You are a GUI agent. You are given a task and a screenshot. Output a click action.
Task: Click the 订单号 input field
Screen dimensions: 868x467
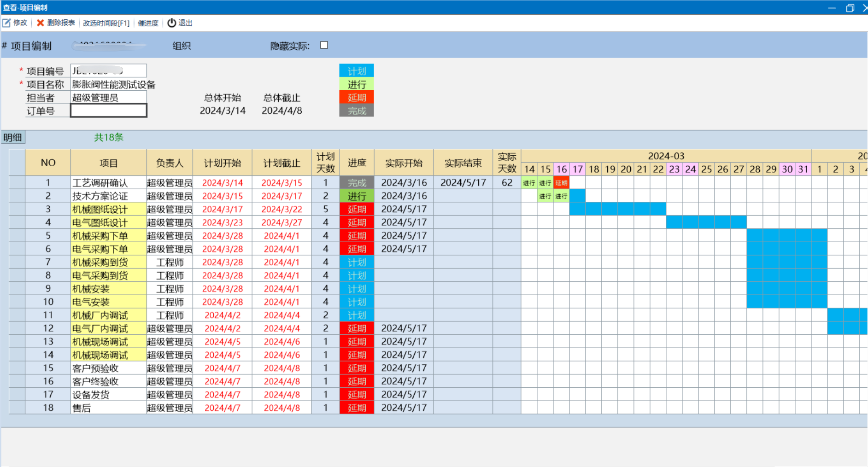[x=109, y=111]
